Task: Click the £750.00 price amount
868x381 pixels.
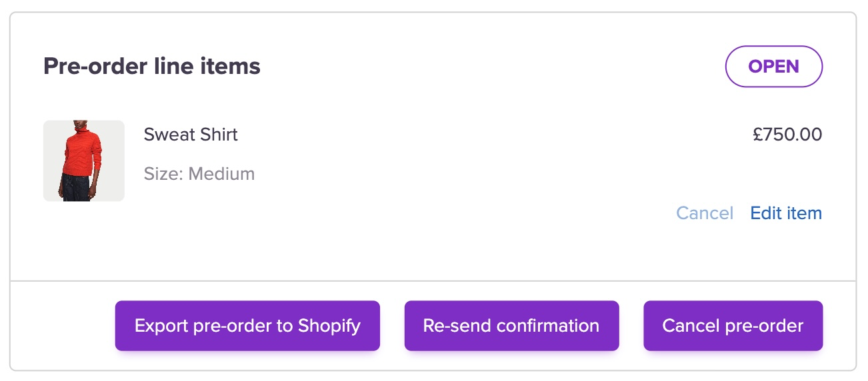Action: pos(787,135)
